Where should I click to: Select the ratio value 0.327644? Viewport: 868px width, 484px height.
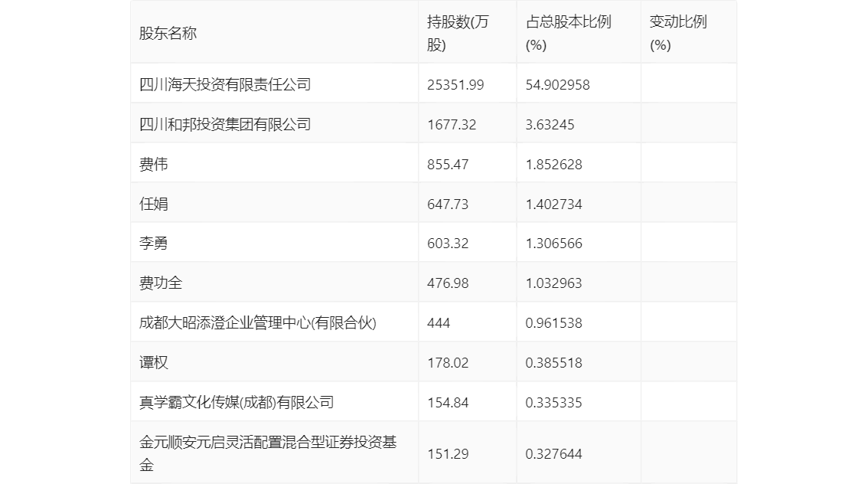tap(553, 454)
